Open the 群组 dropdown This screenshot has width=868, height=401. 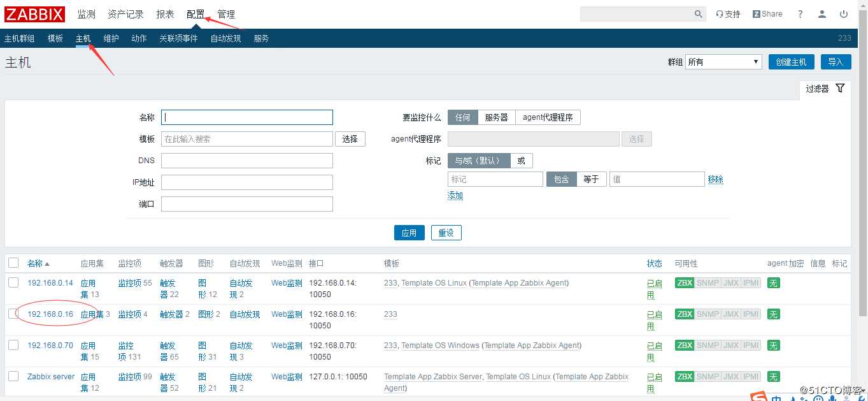723,62
